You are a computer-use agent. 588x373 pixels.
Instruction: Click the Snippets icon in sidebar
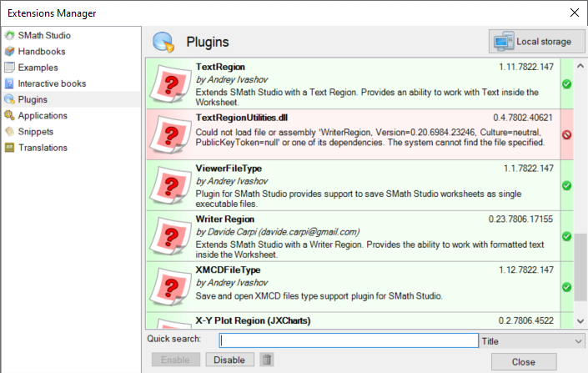[x=10, y=132]
